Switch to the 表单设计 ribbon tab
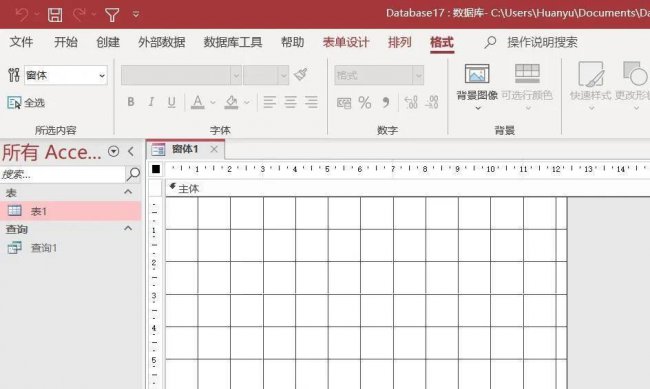Screen dimensions: 650x389 tap(346, 42)
